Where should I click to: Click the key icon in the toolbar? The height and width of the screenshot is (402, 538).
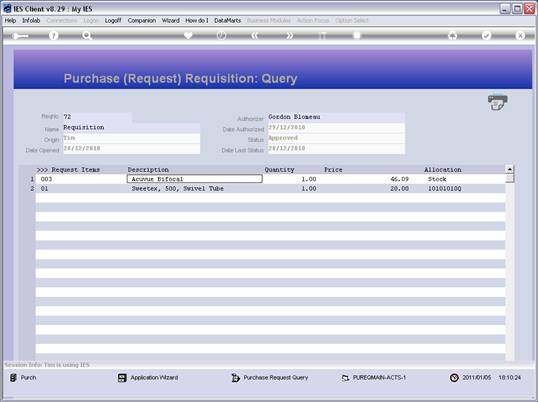[20, 36]
